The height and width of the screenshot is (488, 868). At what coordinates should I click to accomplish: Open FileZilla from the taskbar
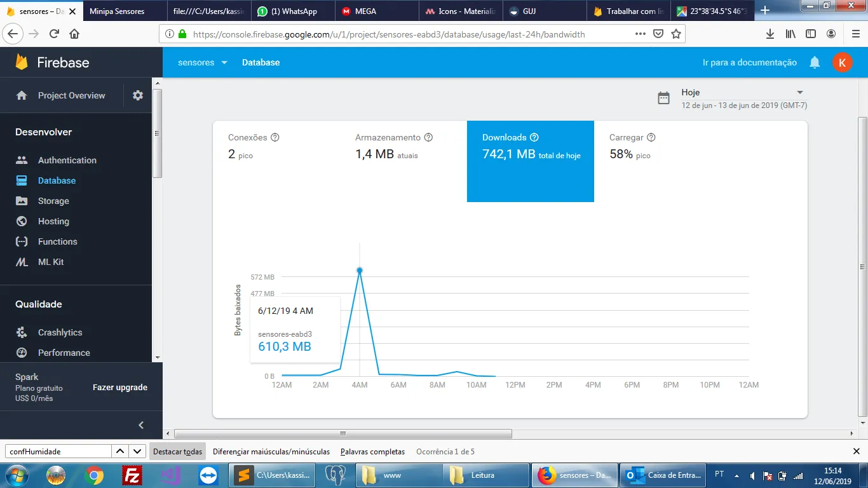pyautogui.click(x=132, y=475)
